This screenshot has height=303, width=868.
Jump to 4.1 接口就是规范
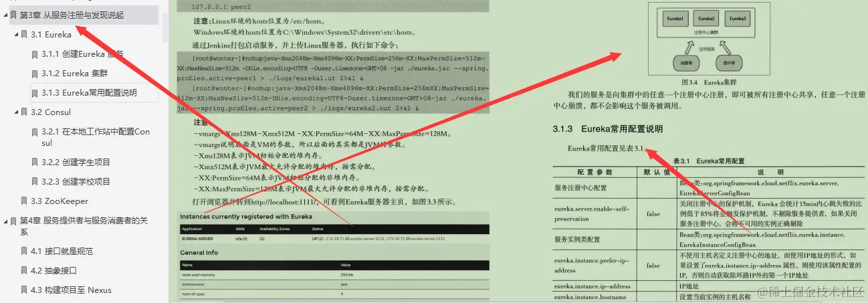[x=62, y=251]
